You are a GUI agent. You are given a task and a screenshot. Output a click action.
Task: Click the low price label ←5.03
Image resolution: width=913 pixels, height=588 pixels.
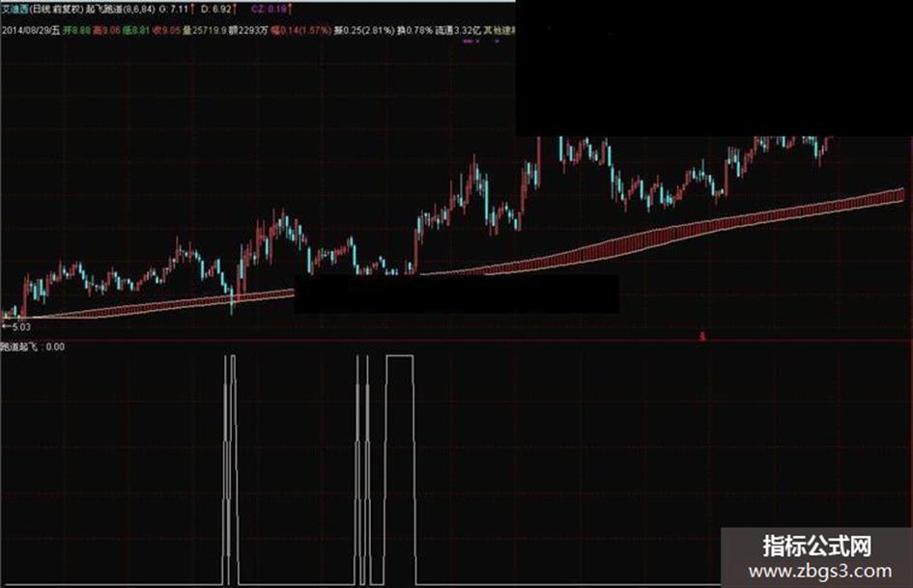(x=16, y=327)
